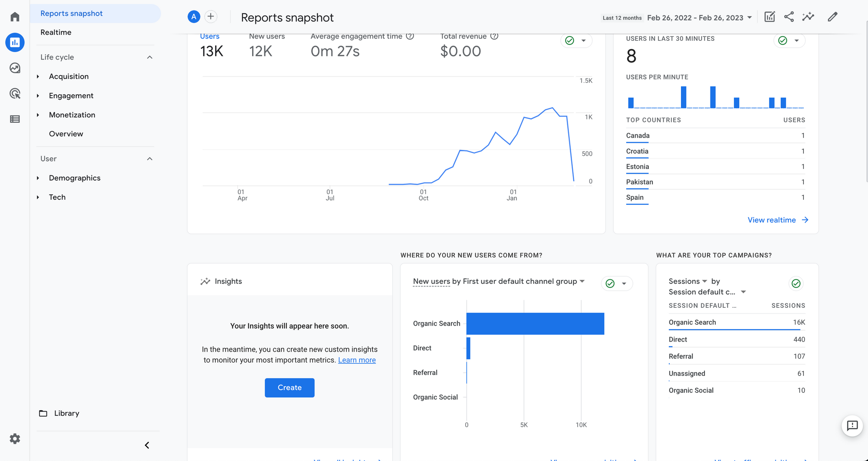The width and height of the screenshot is (868, 461).
Task: Collapse the Life cycle section
Action: click(150, 57)
